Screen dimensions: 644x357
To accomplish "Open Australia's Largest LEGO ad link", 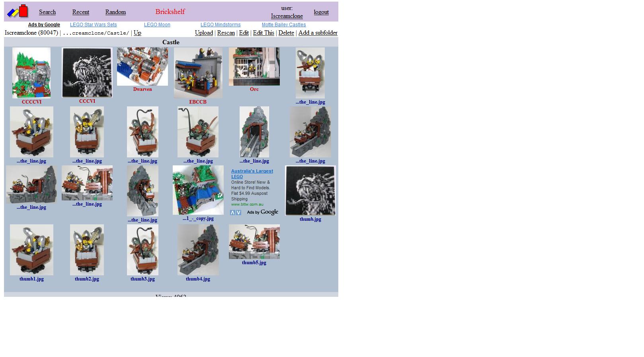I will coord(252,174).
